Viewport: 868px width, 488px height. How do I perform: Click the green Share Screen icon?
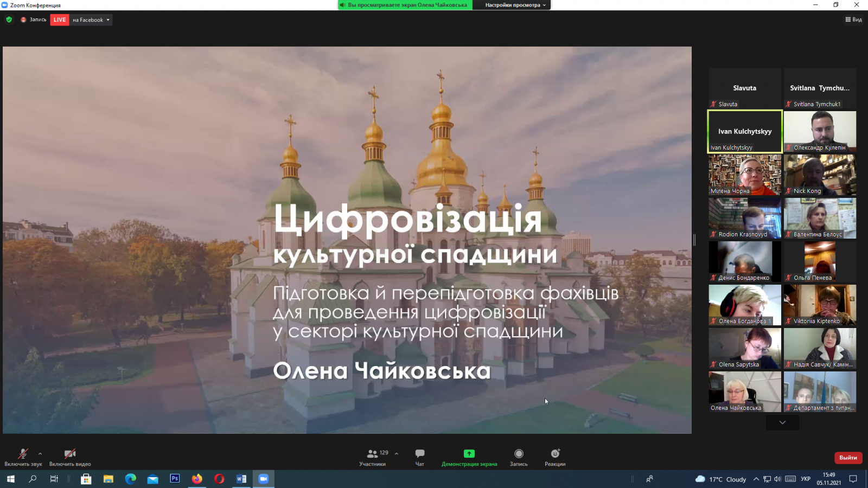click(469, 454)
